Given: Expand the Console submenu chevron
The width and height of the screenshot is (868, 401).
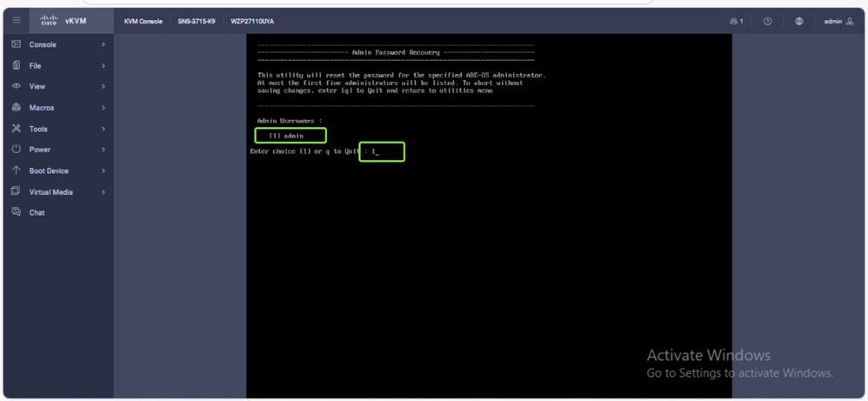Looking at the screenshot, I should point(103,44).
